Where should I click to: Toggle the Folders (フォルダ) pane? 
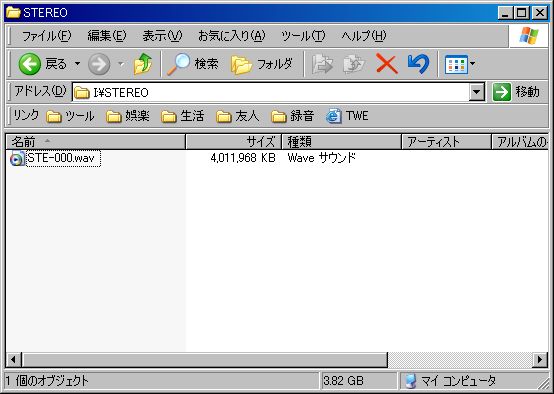[262, 64]
